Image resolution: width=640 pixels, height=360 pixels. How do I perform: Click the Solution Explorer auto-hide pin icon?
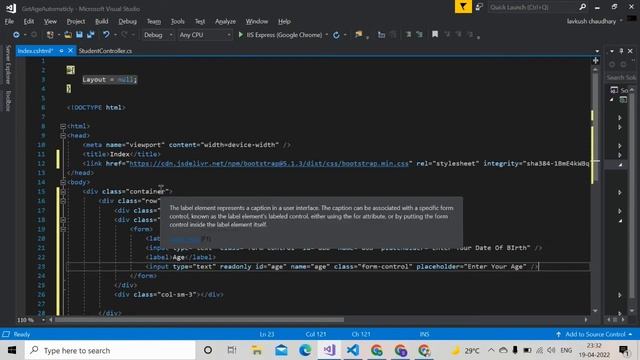pos(621,51)
